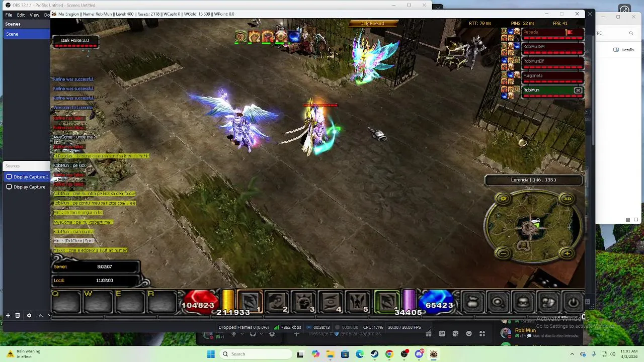Click the Rain warning weather widget
Image resolution: width=644 pixels, height=362 pixels.
point(22,354)
